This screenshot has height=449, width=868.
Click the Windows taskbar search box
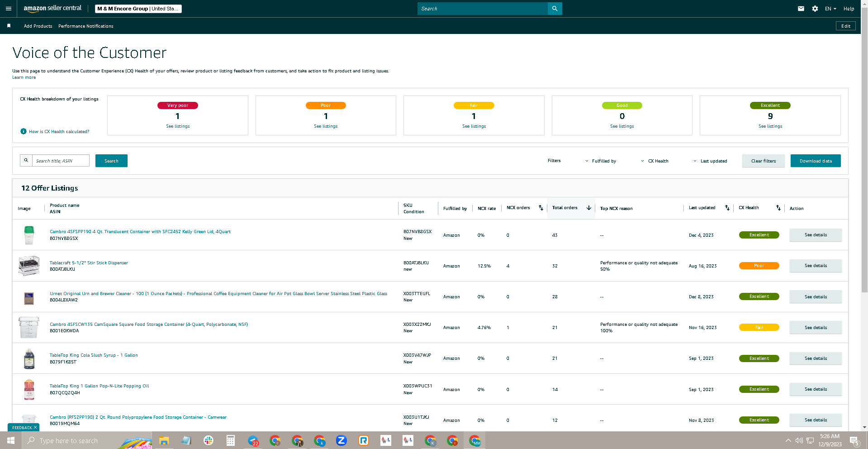(87, 440)
